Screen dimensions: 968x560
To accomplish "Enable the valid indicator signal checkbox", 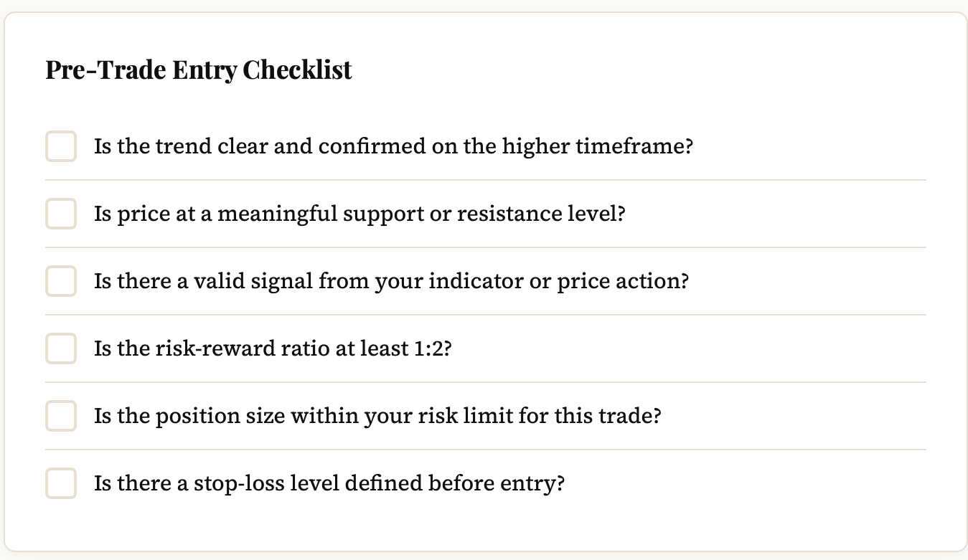I will point(61,281).
